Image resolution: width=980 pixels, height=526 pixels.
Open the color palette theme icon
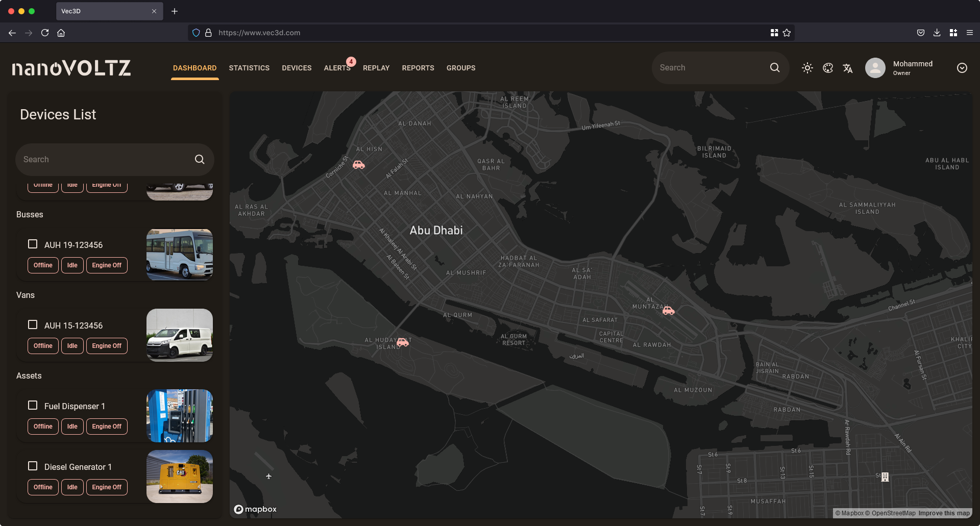coord(828,68)
